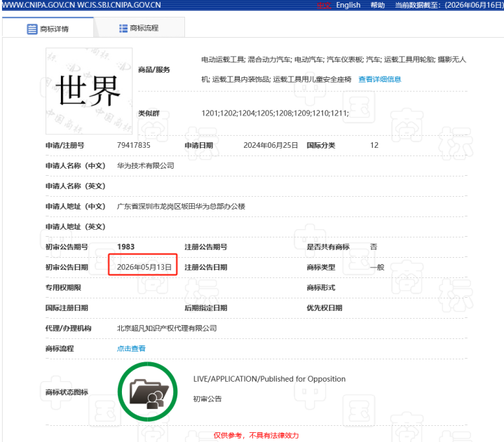Viewport: 504px width, 442px height.
Task: Click the 初审公告日期 field label
Action: pyautogui.click(x=67, y=268)
